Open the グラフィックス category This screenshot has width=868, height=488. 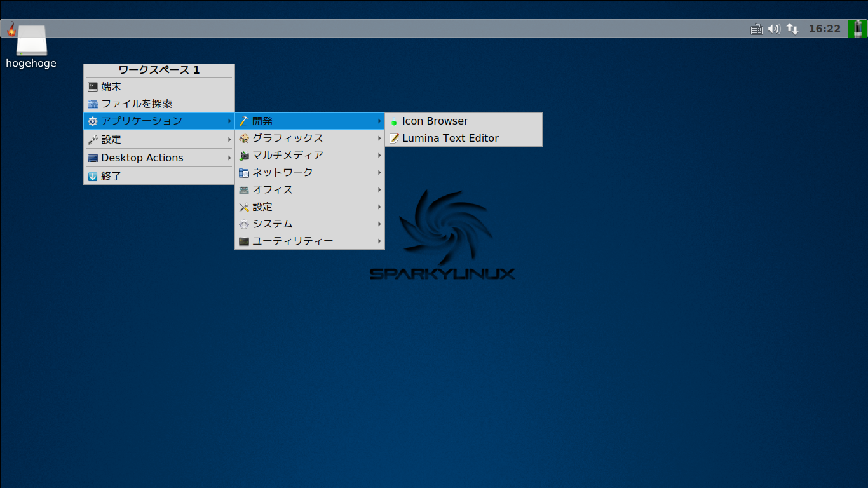pos(309,138)
